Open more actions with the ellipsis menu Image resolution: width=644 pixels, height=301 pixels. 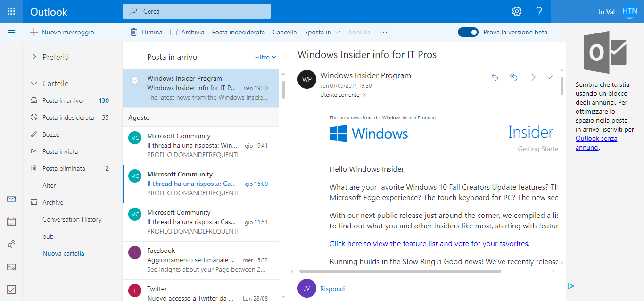383,32
